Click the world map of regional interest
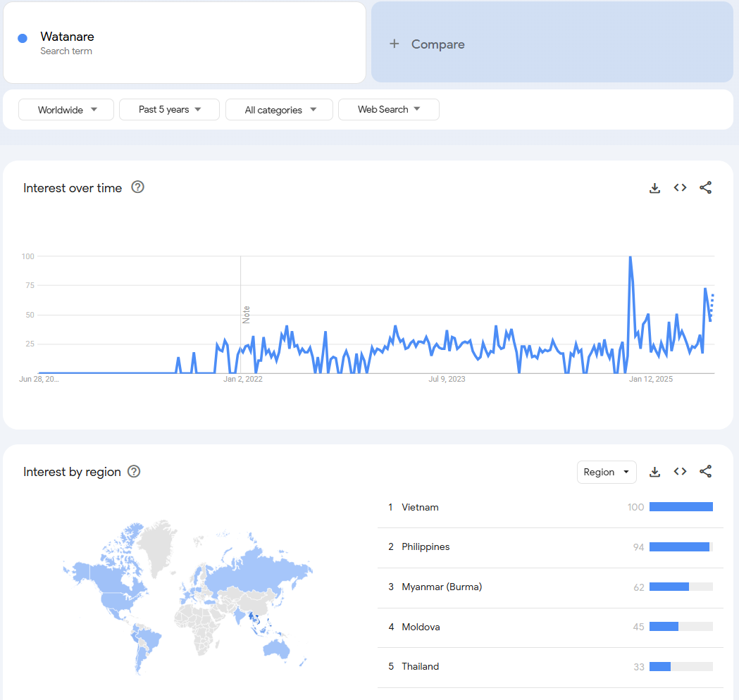 (187, 597)
